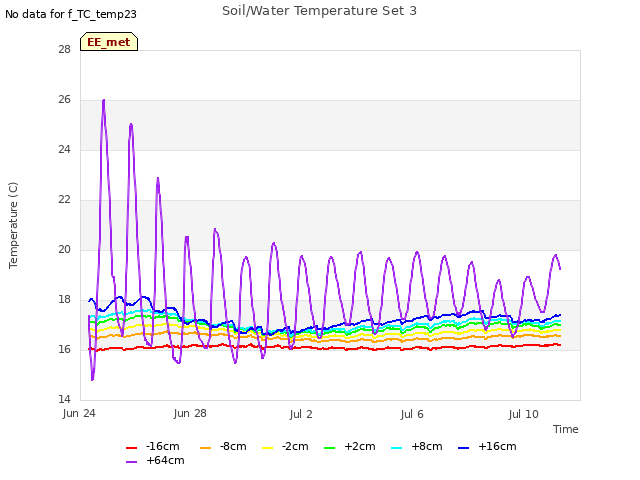Screen dimensions: 640x480
Task: Click the tallest purple peak near 26 degrees
Action: point(104,100)
